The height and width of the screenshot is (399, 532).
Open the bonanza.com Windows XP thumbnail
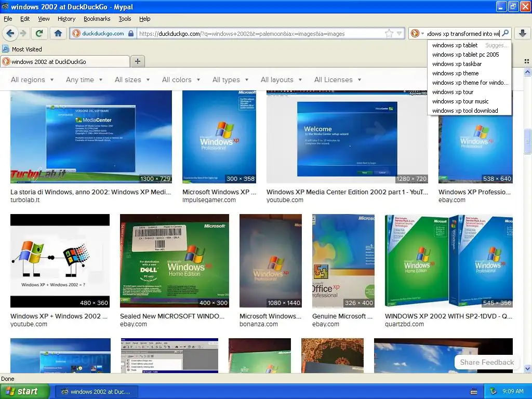click(x=270, y=261)
